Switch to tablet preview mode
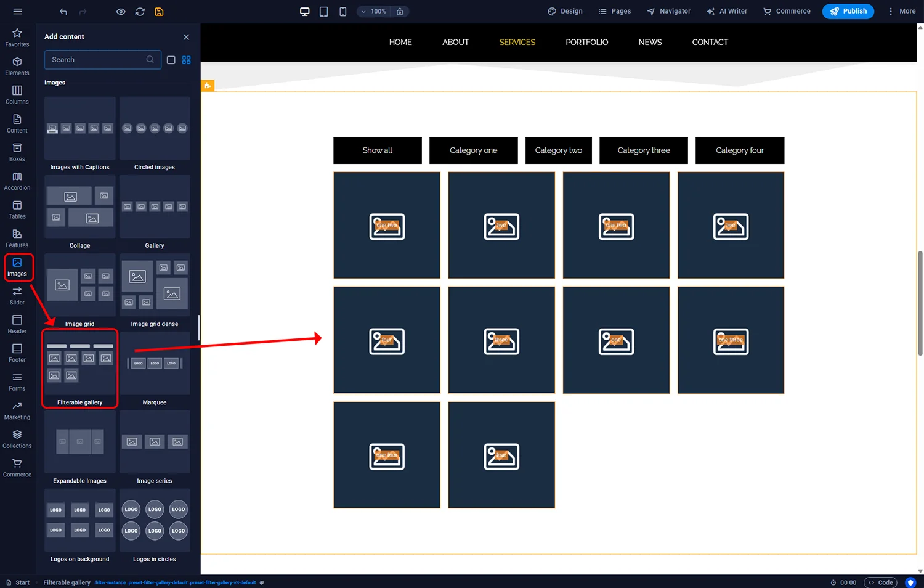Image resolution: width=924 pixels, height=588 pixels. pos(323,11)
